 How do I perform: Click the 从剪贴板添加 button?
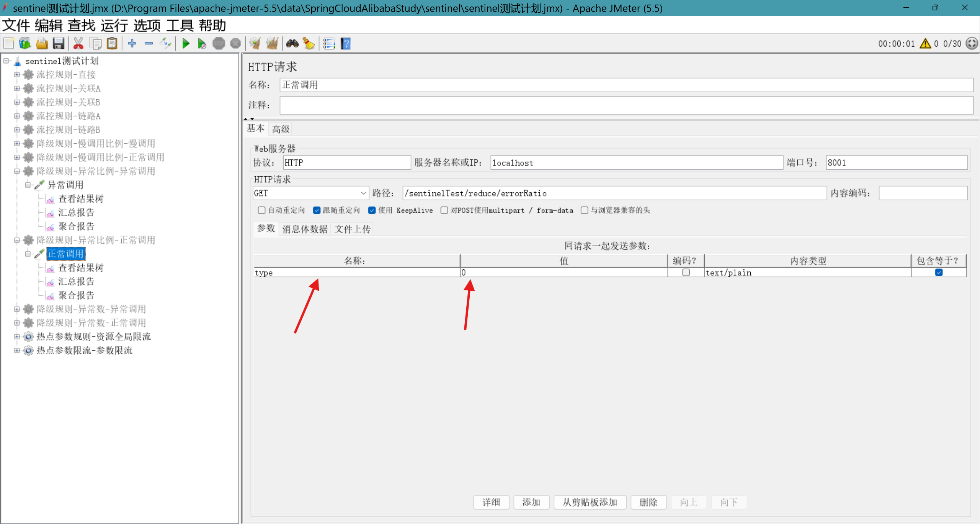(x=590, y=502)
